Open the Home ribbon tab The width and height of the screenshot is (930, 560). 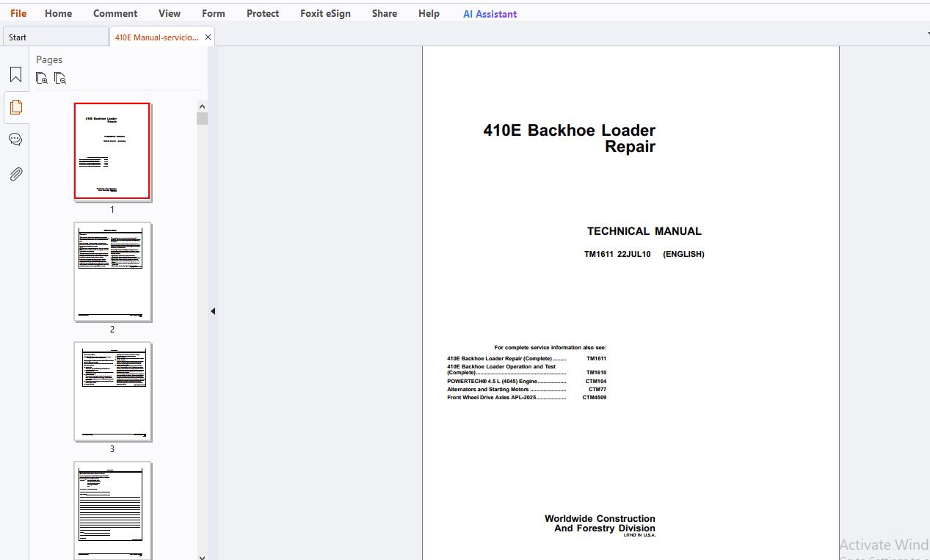click(x=59, y=13)
